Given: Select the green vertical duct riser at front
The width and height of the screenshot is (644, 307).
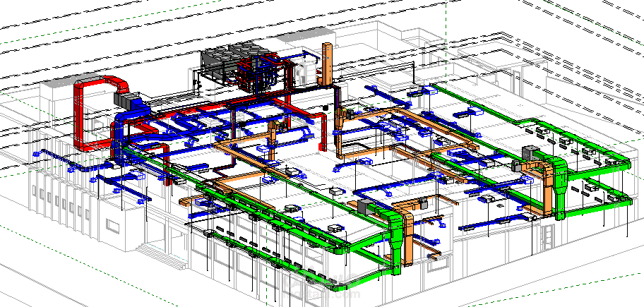Looking at the screenshot, I should tap(394, 242).
